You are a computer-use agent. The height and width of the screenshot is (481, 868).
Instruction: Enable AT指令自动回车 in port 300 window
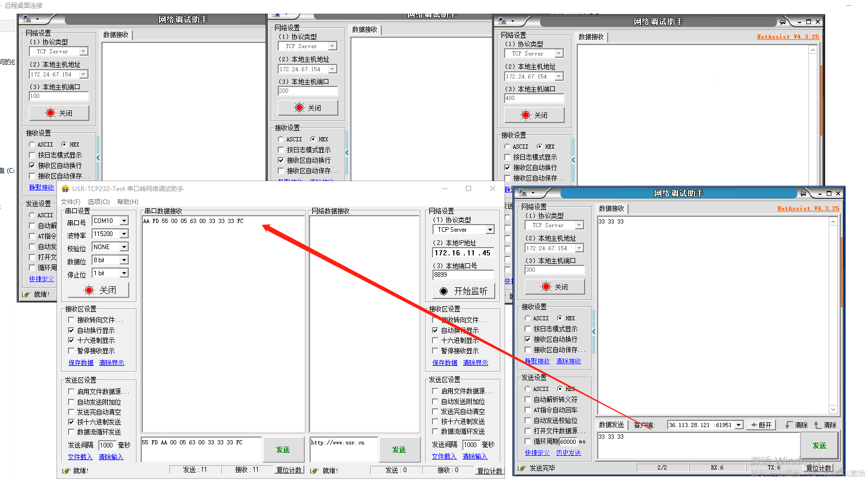click(x=528, y=410)
